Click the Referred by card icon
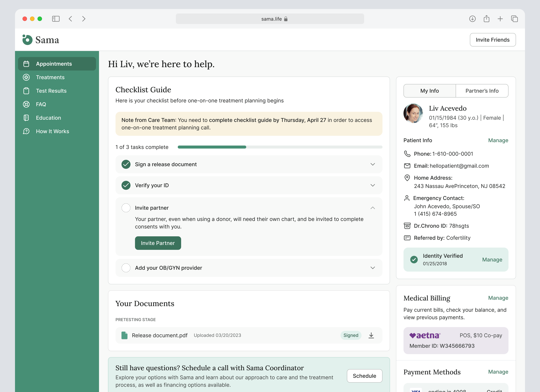This screenshot has height=392, width=540. 407,238
